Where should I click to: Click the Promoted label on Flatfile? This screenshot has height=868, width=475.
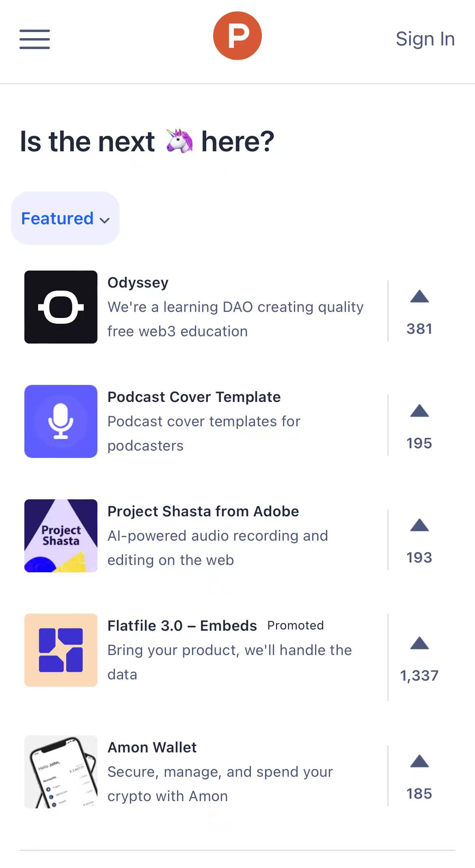tap(296, 625)
